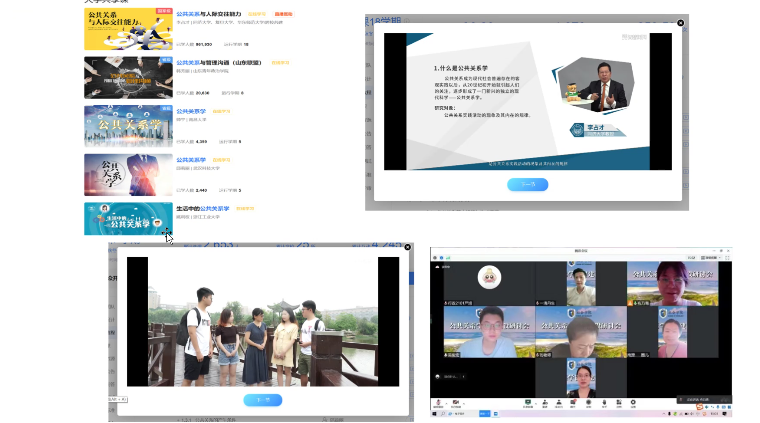Expand the arrow next to the camera icon
The width and height of the screenshot is (760, 423).
464,403
